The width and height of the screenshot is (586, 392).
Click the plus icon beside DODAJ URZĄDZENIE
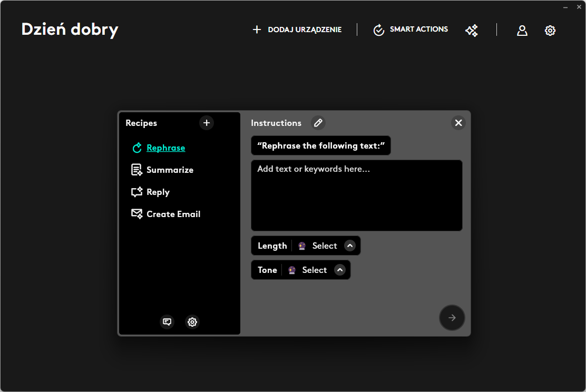coord(256,30)
